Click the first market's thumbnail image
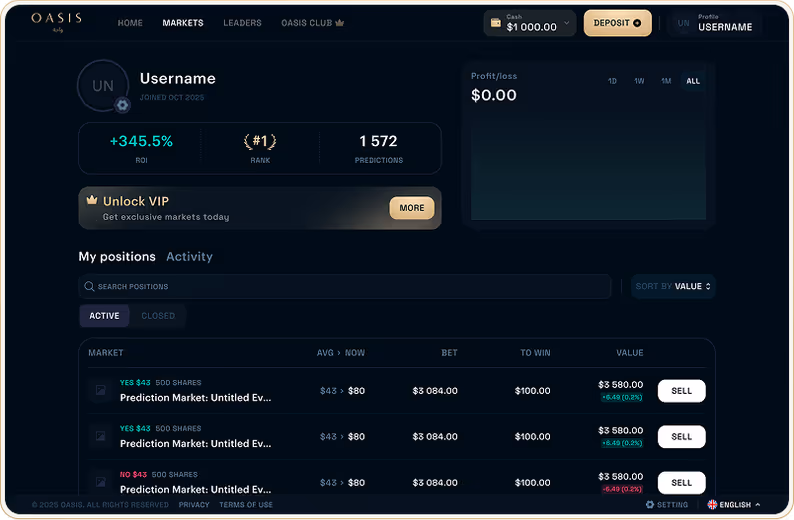Screen dimensions: 794x520 tap(101, 391)
